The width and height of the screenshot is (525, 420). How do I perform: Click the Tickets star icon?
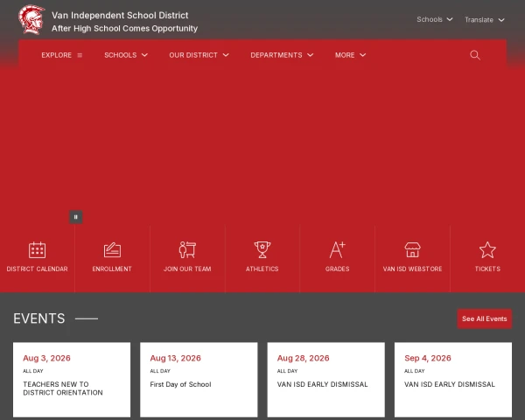point(487,250)
